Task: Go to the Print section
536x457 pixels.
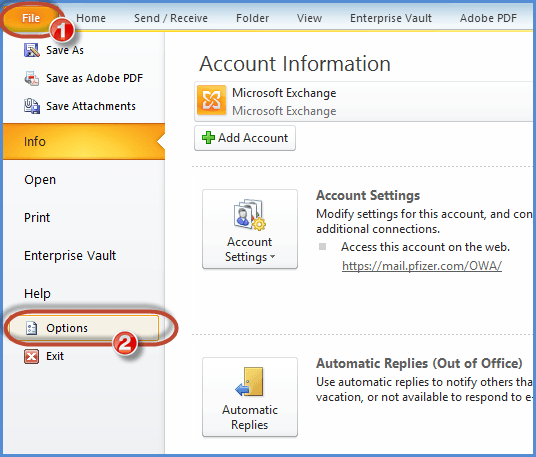Action: tap(37, 218)
